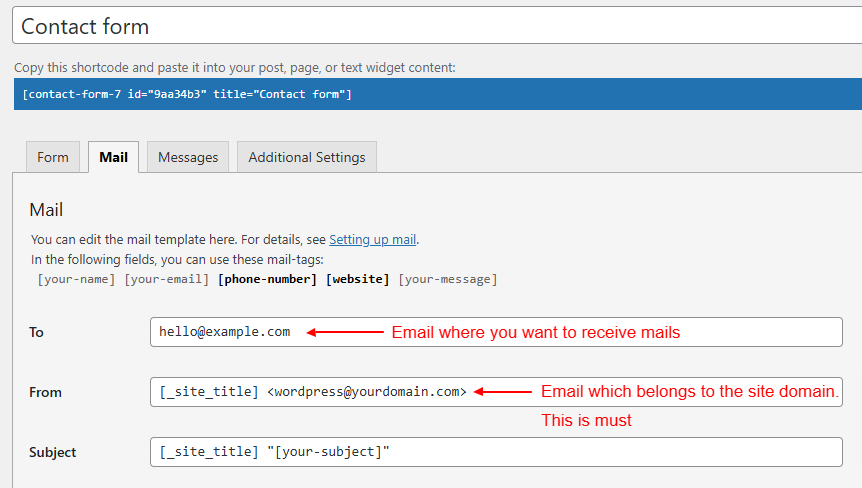Click the "From" field label

46,392
